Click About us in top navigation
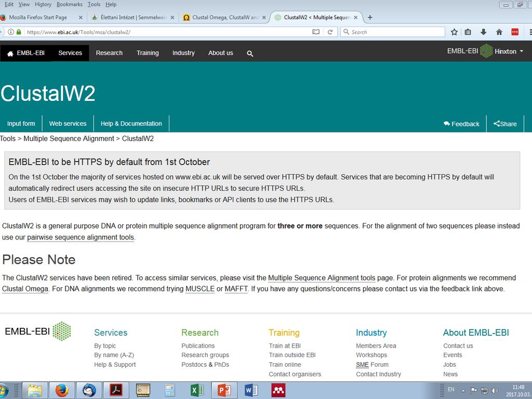The height and width of the screenshot is (399, 532). pos(220,53)
